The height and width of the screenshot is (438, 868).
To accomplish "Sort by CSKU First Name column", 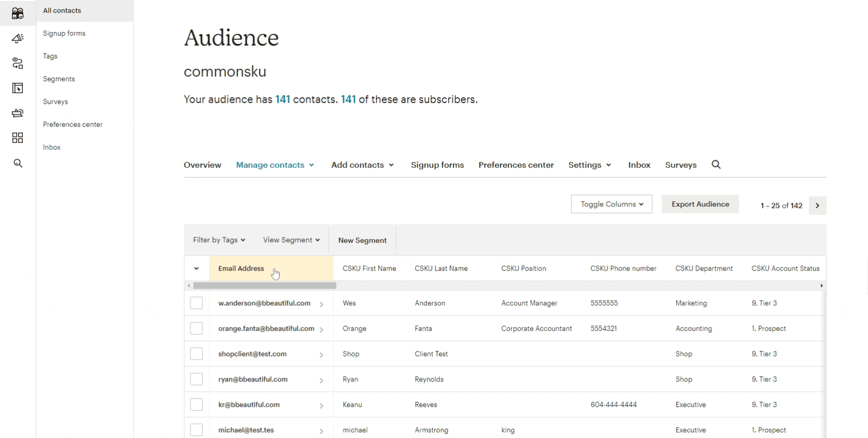I will (369, 269).
